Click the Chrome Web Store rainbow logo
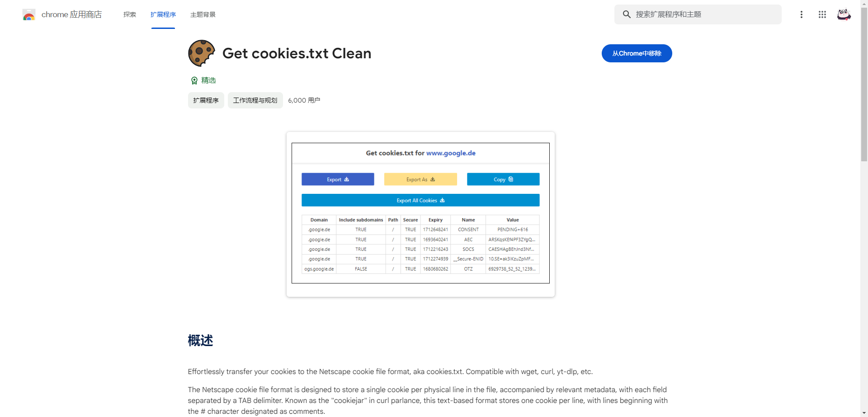 click(29, 15)
